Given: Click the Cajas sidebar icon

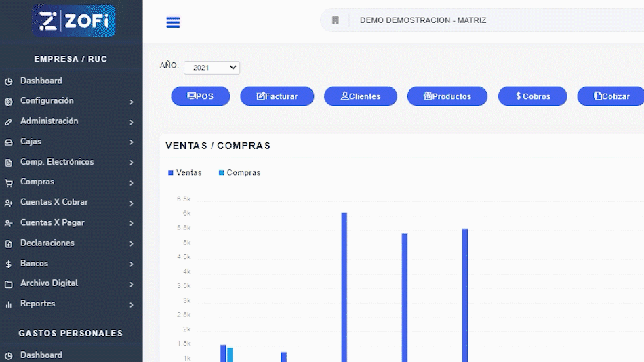Looking at the screenshot, I should click(8, 142).
